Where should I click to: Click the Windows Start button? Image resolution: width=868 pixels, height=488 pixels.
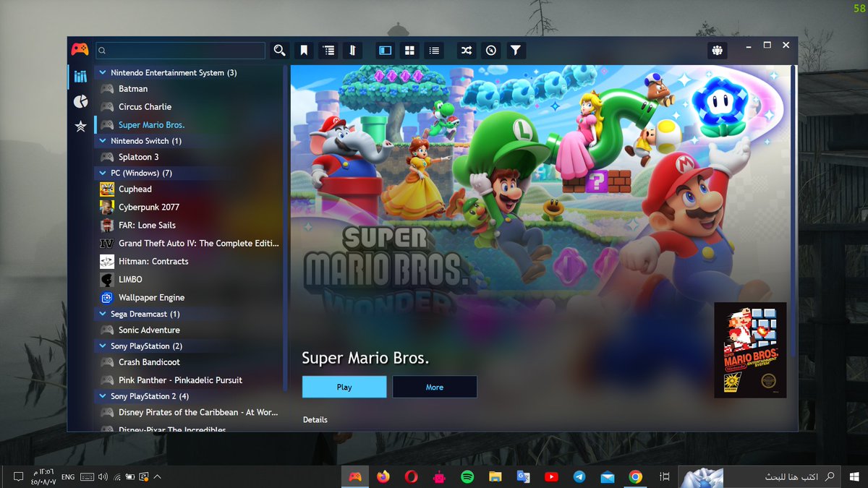(855, 477)
